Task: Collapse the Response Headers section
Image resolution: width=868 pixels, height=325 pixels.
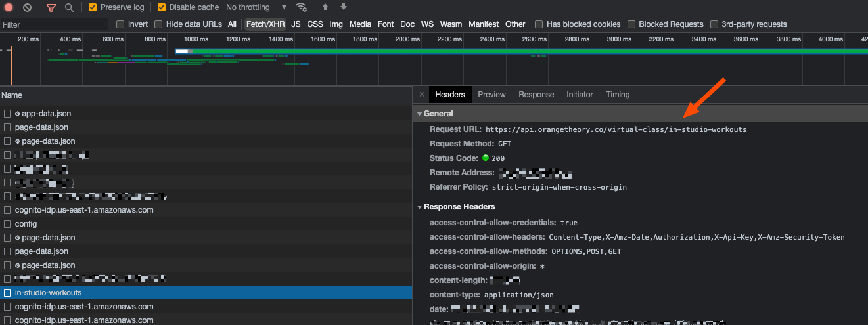Action: coord(419,207)
